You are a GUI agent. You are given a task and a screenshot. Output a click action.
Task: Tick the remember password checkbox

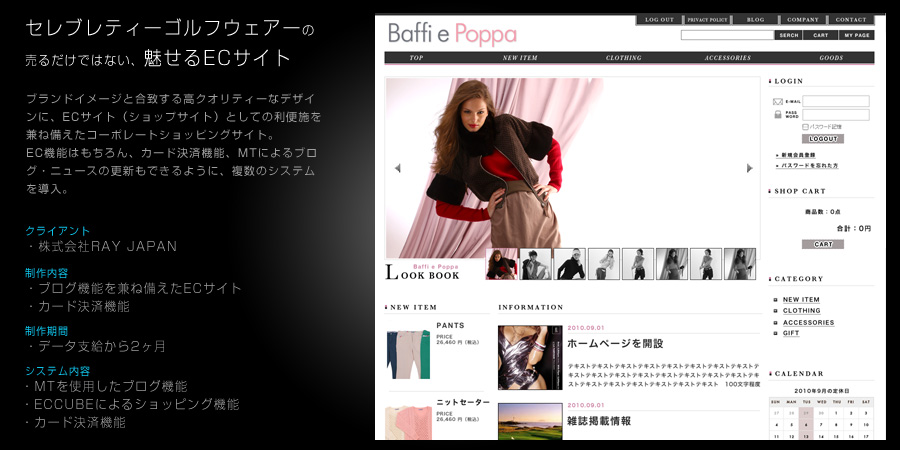tap(805, 127)
